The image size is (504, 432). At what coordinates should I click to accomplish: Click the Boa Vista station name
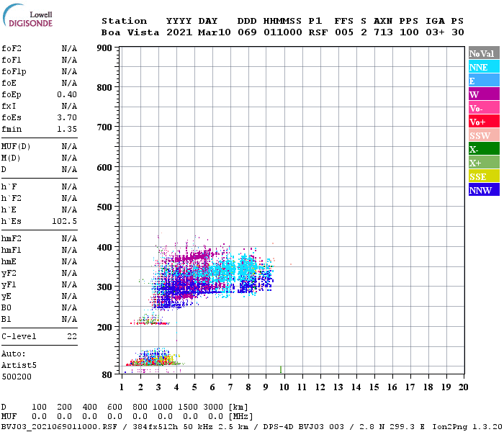coord(130,32)
